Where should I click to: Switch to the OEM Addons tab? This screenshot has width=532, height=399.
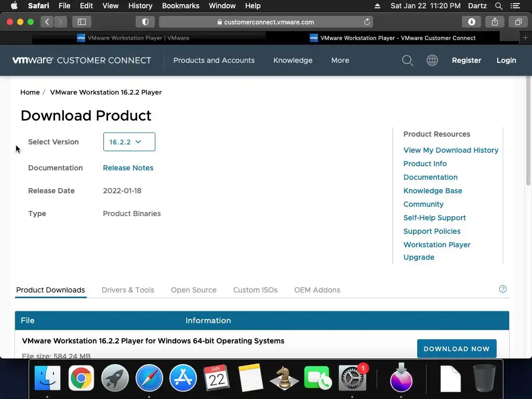pyautogui.click(x=317, y=290)
